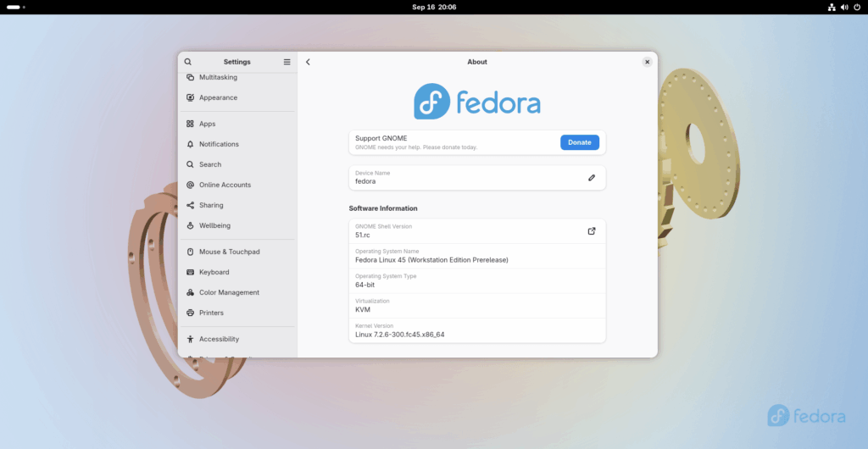Viewport: 868px width, 449px height.
Task: Select Printers label in sidebar
Action: 211,313
